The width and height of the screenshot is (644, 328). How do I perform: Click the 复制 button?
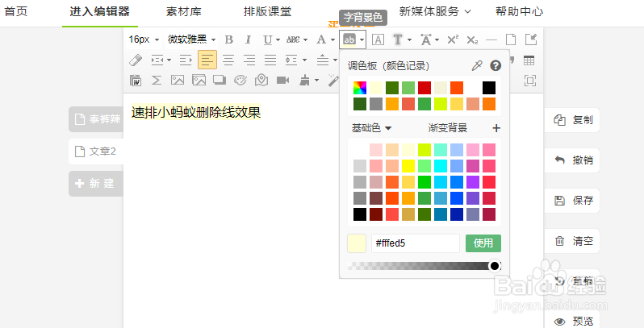click(572, 120)
